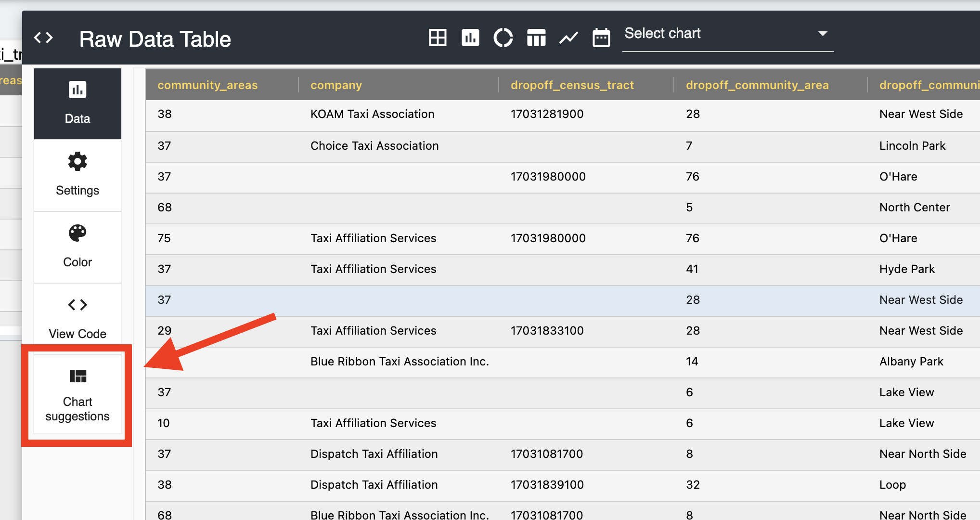Select the line chart icon
The width and height of the screenshot is (980, 520).
pyautogui.click(x=568, y=38)
